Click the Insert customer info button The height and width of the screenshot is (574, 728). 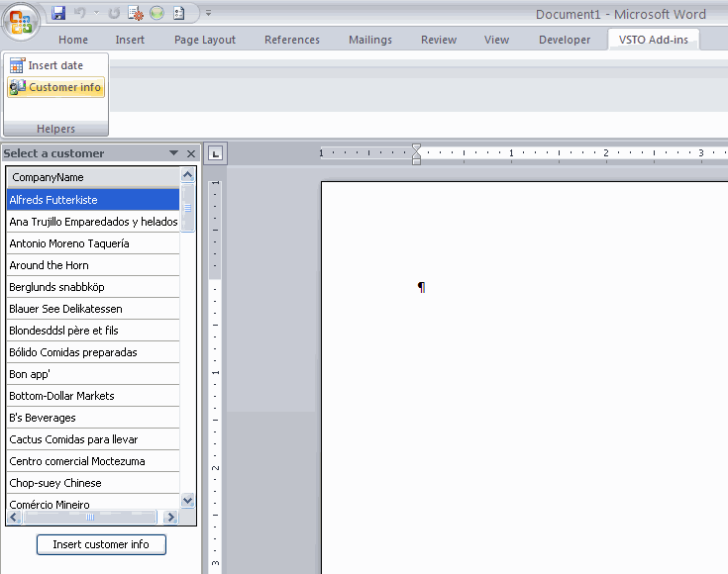click(101, 544)
